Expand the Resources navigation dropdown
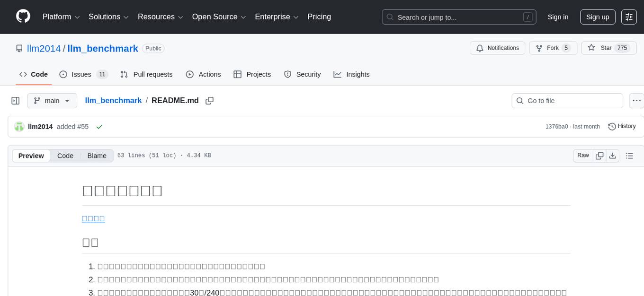The height and width of the screenshot is (296, 644). (160, 17)
